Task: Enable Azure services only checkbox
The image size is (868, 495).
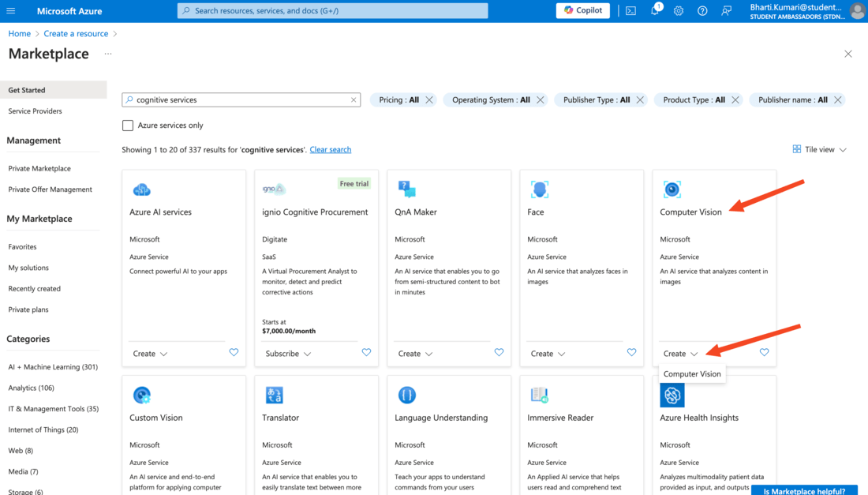Action: [128, 126]
